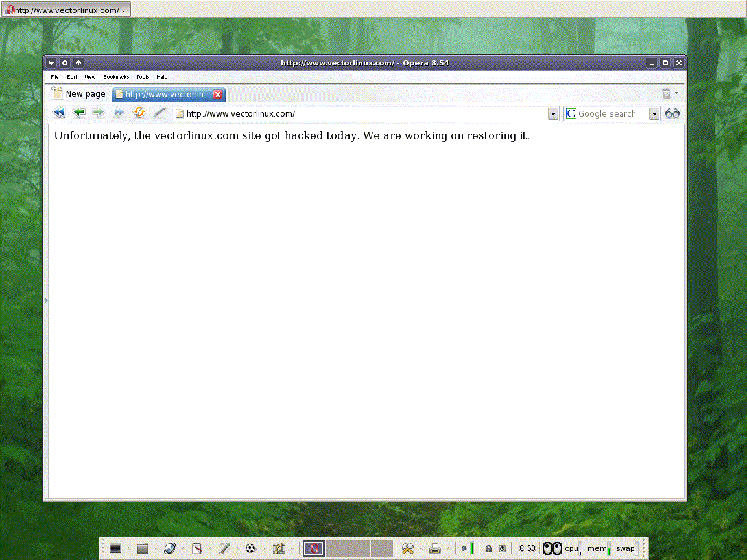Click the clock display in the panel

[x=527, y=548]
